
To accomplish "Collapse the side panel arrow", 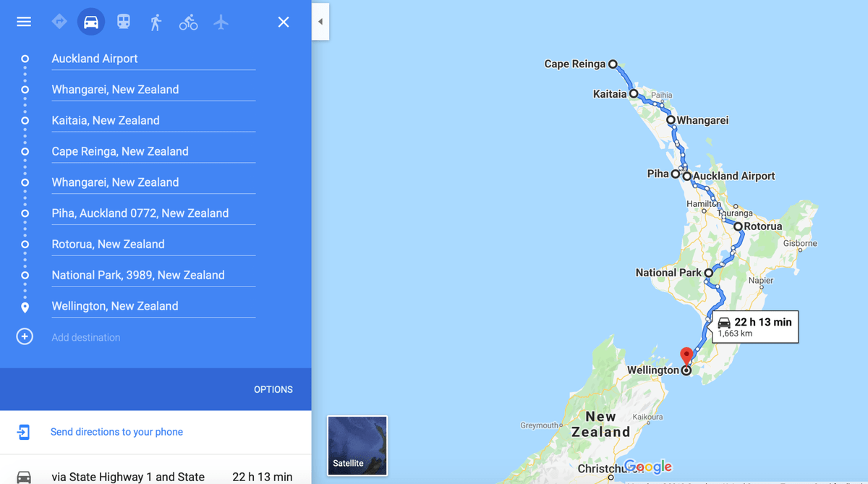I will 320,22.
